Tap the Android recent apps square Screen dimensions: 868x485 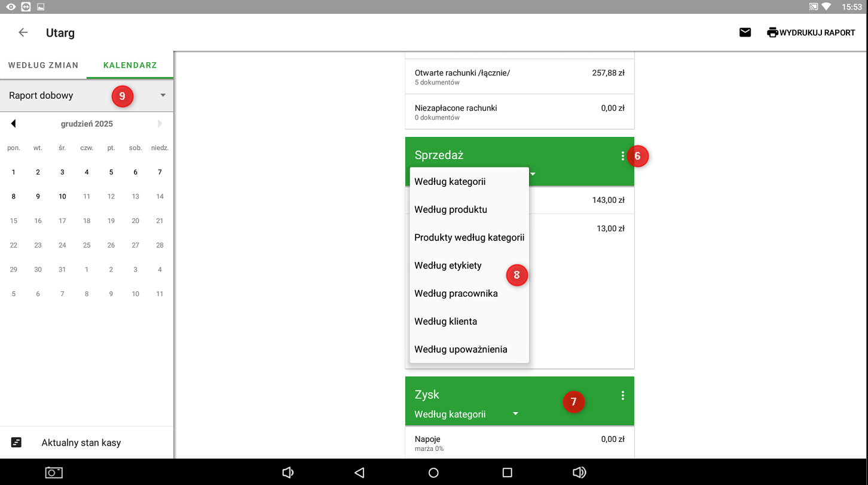point(507,472)
